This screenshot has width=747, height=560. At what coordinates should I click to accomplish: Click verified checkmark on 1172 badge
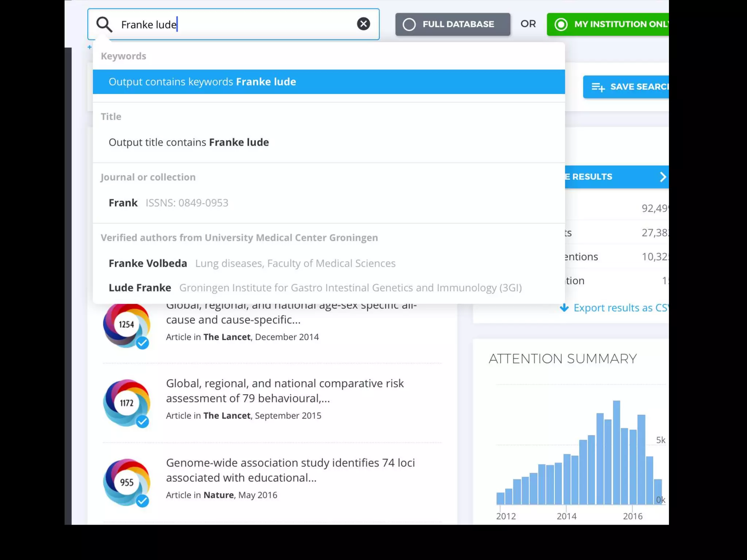[x=143, y=422]
